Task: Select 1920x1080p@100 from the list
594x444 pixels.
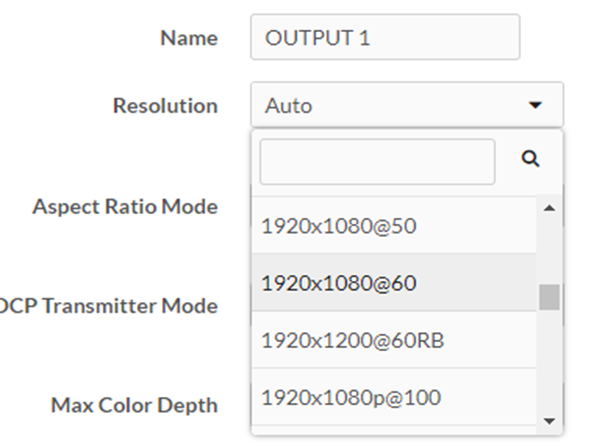Action: [x=394, y=397]
